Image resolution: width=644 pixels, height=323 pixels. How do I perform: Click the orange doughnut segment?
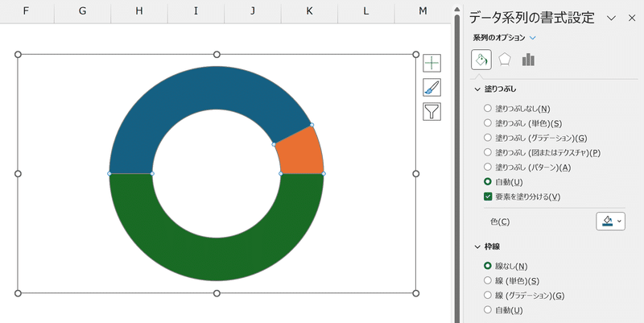[x=301, y=154]
